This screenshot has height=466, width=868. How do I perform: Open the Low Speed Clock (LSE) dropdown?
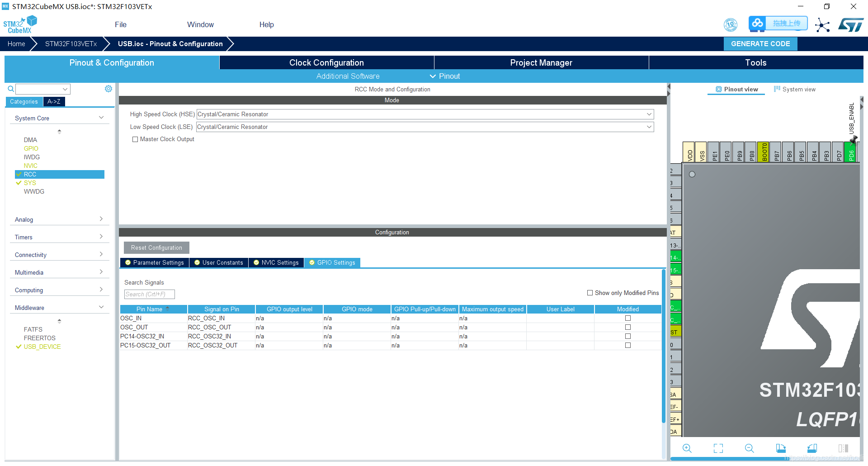click(425, 127)
